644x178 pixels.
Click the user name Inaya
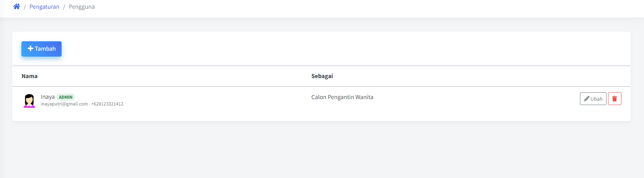coord(47,97)
